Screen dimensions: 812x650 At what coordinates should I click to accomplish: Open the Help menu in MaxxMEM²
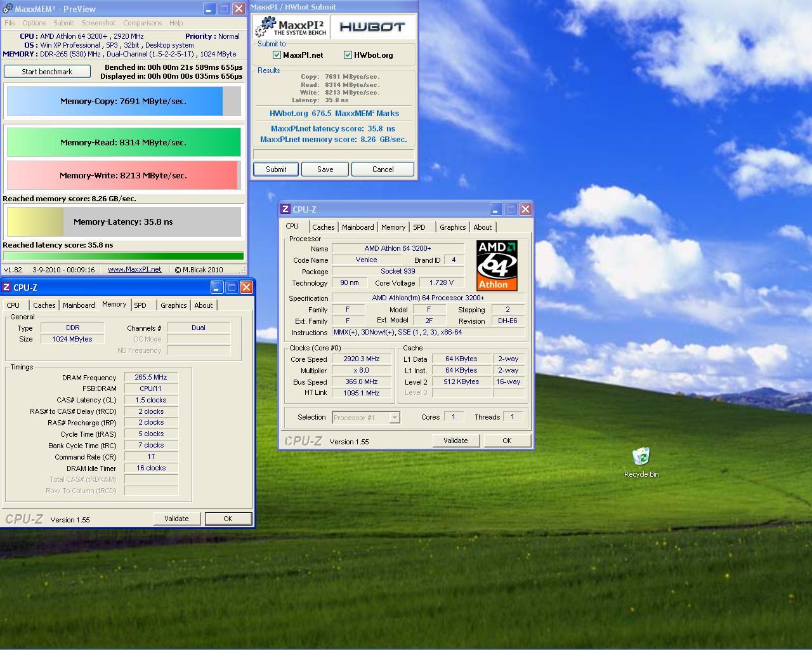coord(176,23)
